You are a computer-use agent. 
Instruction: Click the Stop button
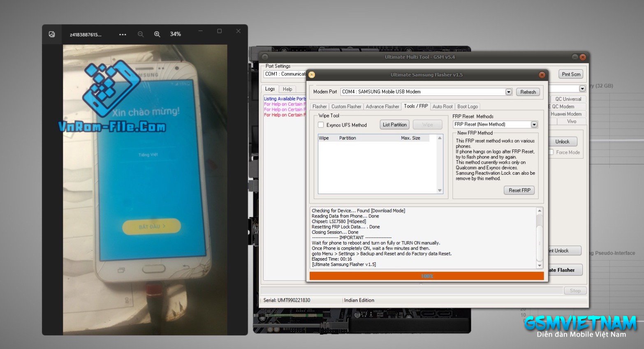[x=575, y=291]
